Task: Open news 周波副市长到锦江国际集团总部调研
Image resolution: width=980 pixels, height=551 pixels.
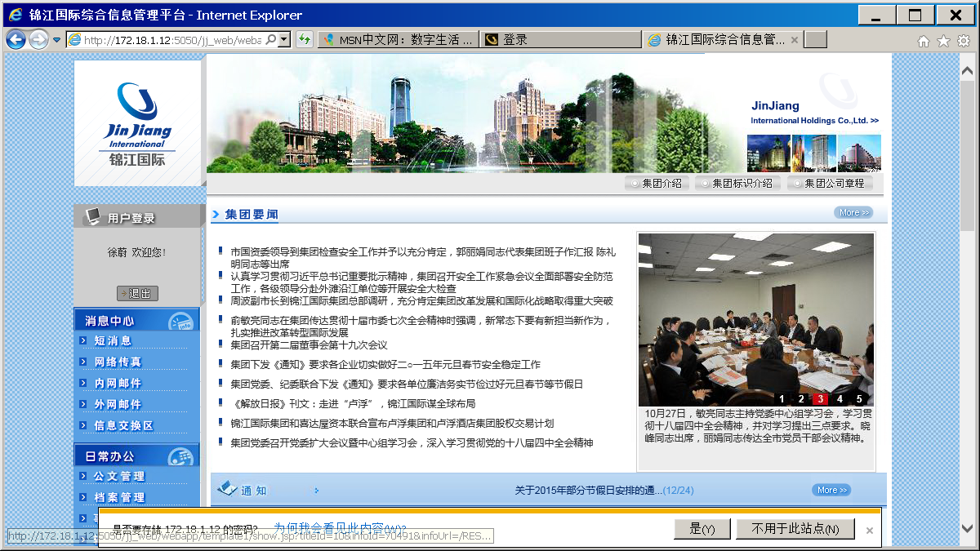Action: (x=421, y=300)
